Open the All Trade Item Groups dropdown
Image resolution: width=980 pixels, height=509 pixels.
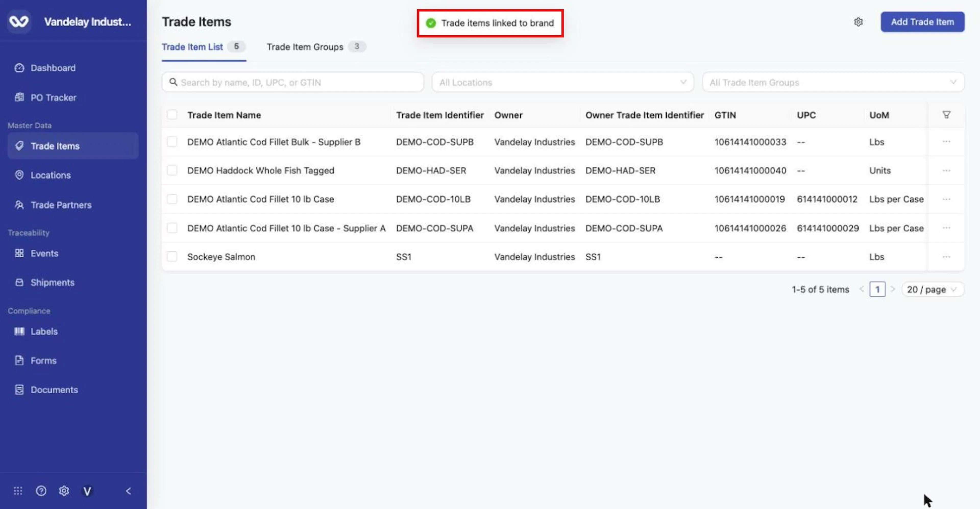(x=833, y=82)
